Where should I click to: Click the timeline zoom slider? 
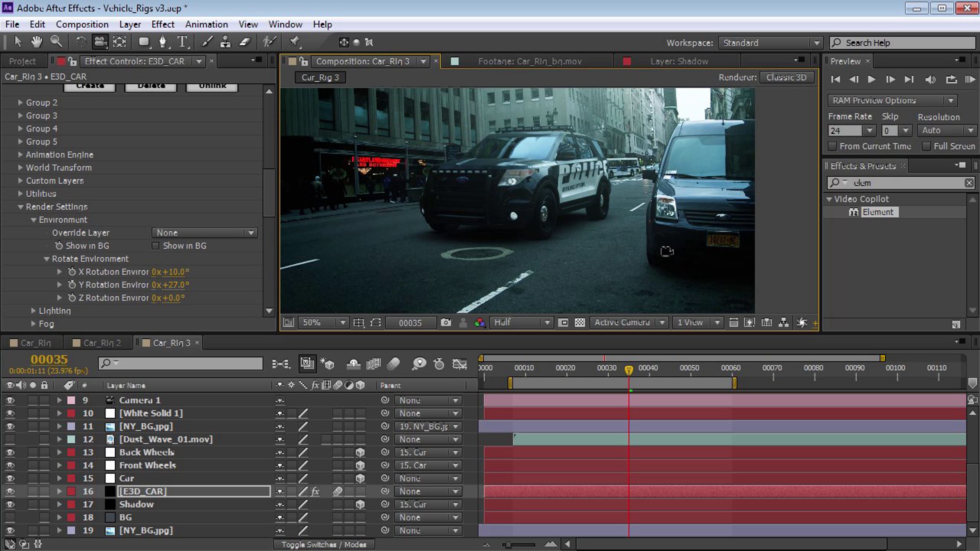click(519, 544)
